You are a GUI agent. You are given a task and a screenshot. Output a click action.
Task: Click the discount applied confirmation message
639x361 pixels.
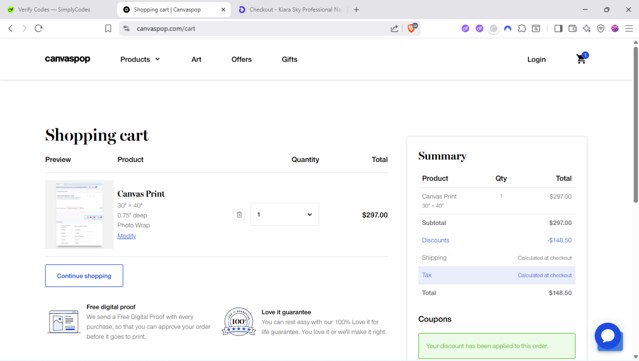497,346
